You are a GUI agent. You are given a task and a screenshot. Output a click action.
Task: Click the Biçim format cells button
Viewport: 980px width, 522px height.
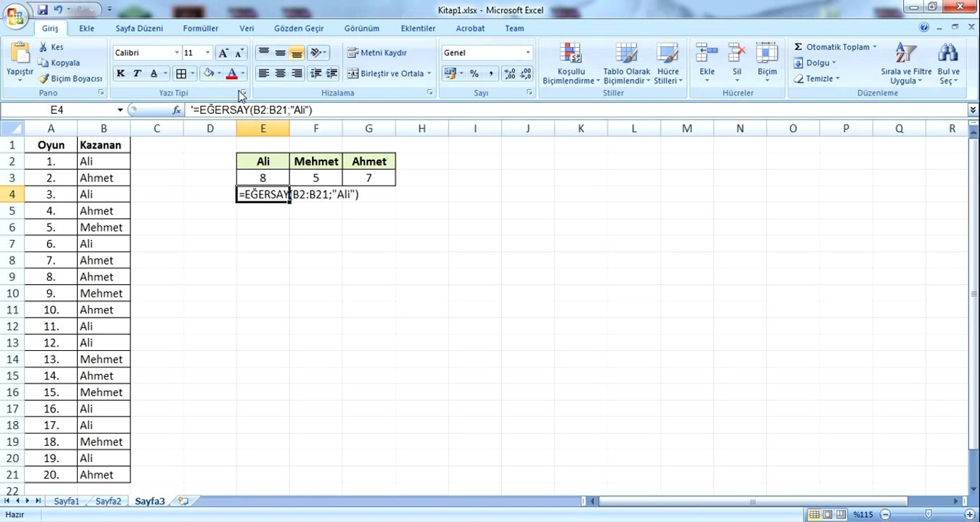pos(767,63)
